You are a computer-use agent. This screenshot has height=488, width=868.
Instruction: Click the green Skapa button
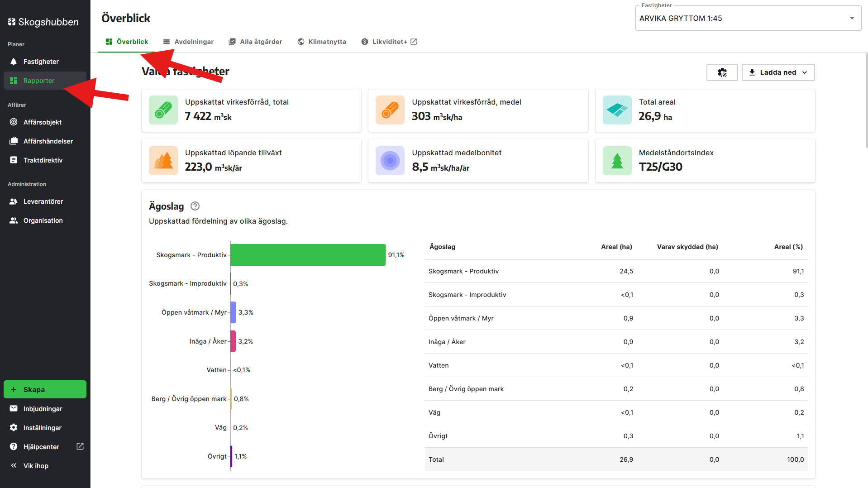pyautogui.click(x=45, y=389)
